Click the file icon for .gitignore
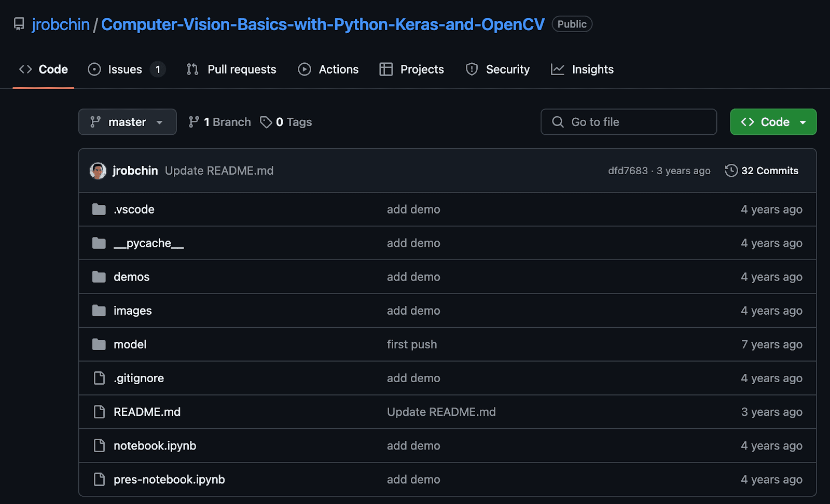Screen dimensions: 830x504 click(x=99, y=378)
